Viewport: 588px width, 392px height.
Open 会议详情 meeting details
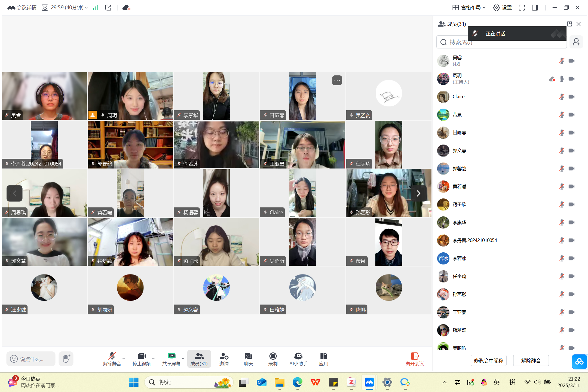(x=22, y=8)
